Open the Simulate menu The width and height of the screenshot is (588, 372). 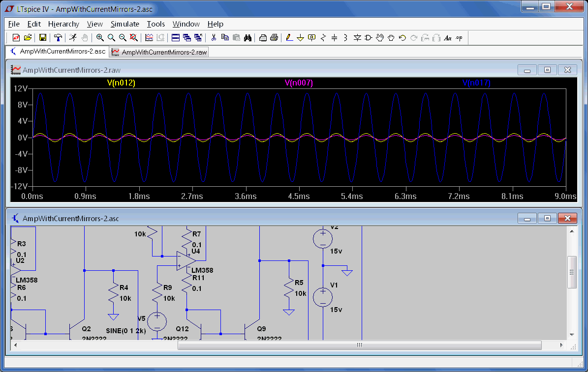coord(125,24)
